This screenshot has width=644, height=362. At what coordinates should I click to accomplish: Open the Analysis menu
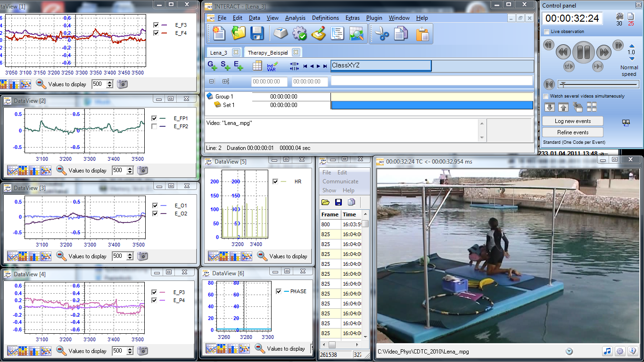point(295,18)
